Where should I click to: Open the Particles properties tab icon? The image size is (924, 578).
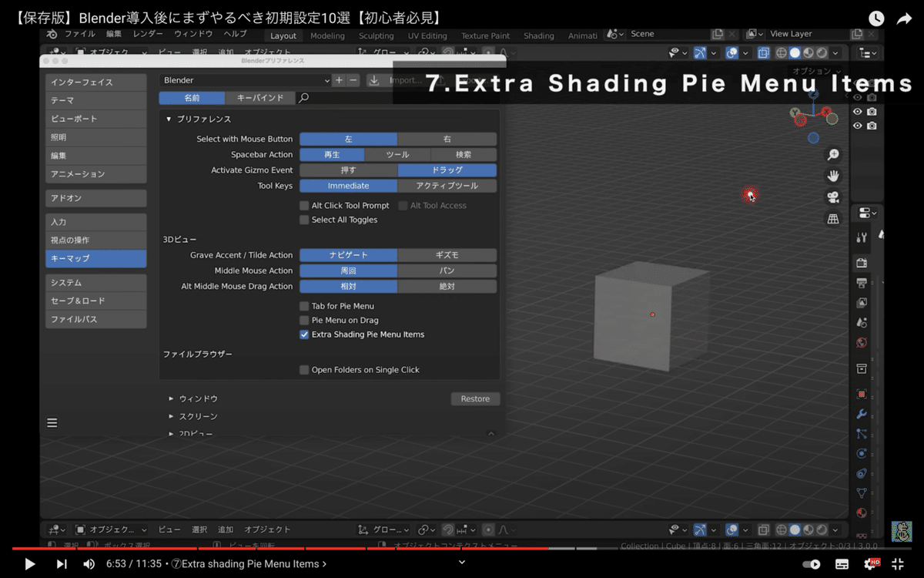(x=862, y=434)
